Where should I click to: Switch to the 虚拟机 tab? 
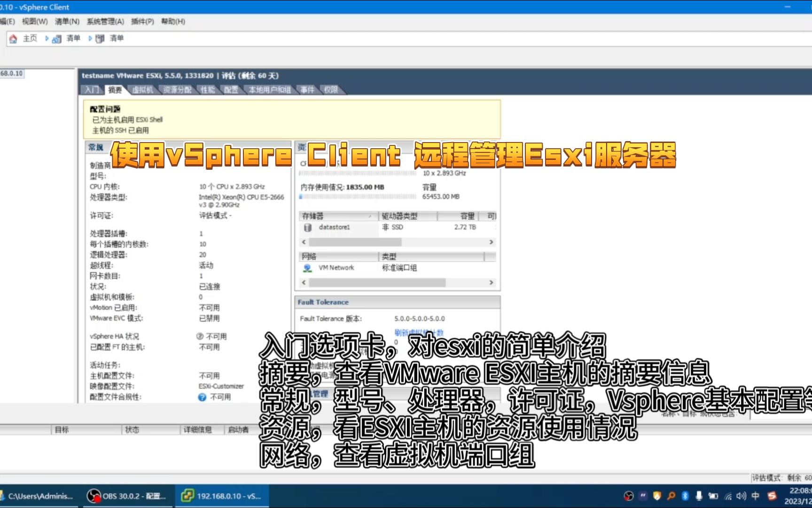pyautogui.click(x=143, y=90)
